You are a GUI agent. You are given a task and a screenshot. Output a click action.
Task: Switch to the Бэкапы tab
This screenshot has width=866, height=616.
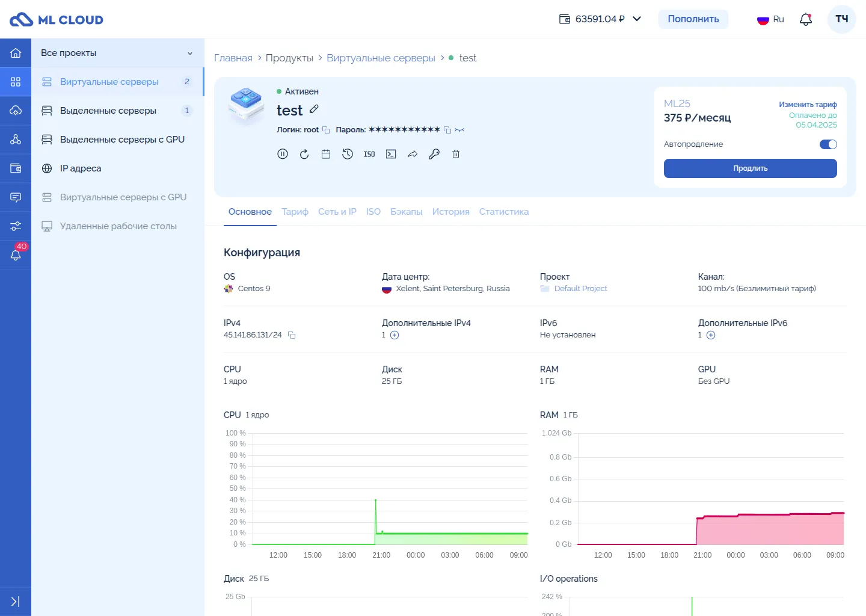click(407, 212)
